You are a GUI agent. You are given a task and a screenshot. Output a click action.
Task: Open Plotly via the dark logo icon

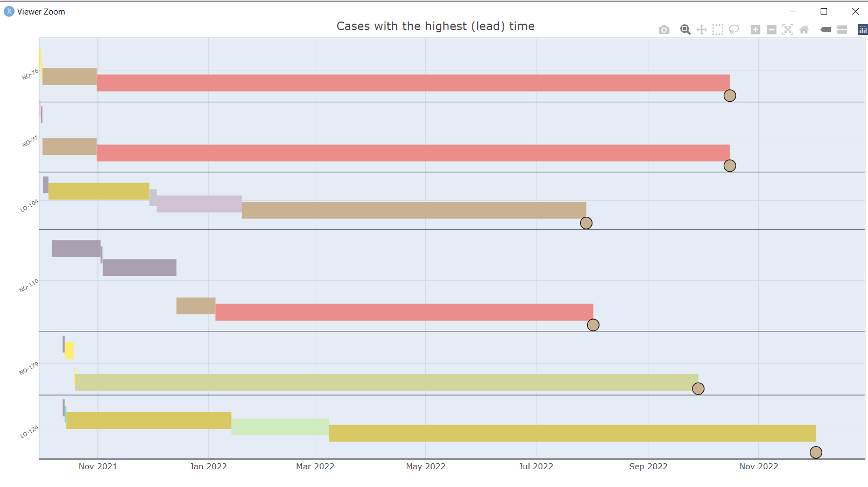click(862, 30)
